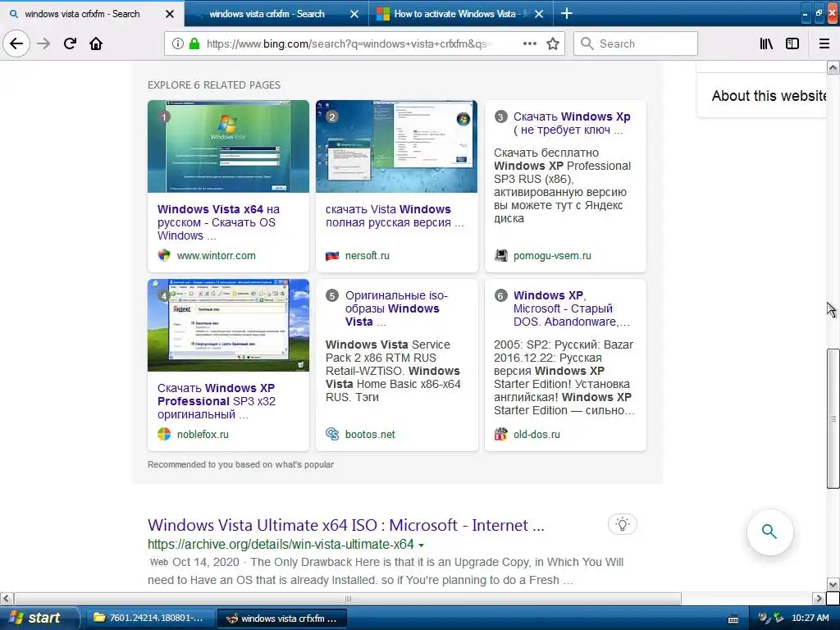The height and width of the screenshot is (630, 840).
Task: Click Recommended to you based on what's popular text
Action: point(240,464)
